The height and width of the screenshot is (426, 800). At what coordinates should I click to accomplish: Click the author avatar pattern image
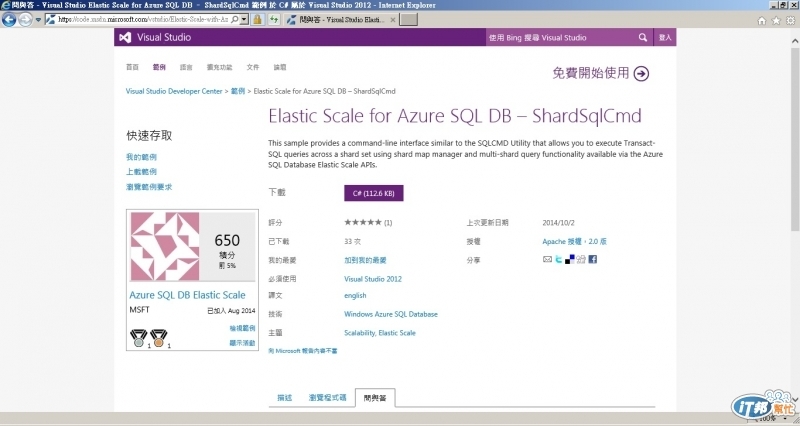click(x=165, y=246)
